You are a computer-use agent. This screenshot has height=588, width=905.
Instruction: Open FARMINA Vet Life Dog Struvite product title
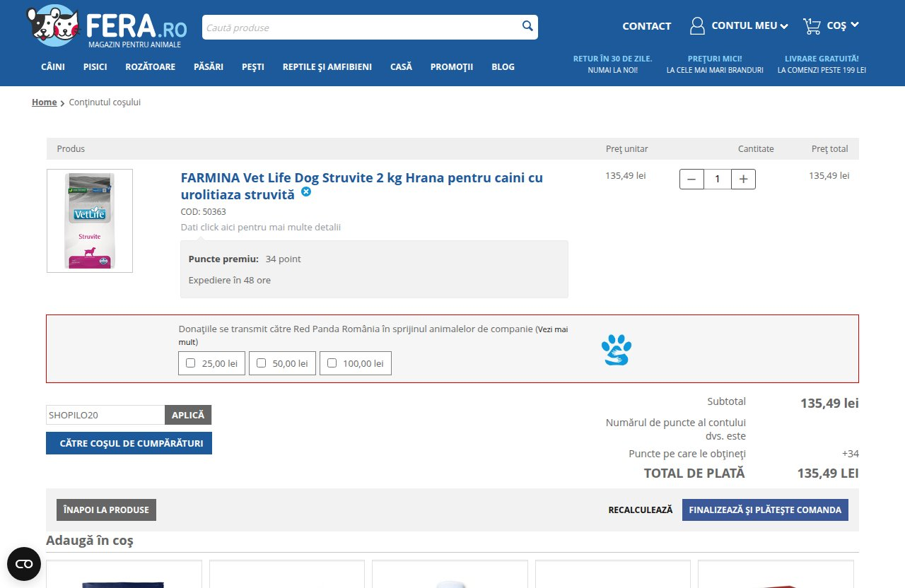point(362,186)
